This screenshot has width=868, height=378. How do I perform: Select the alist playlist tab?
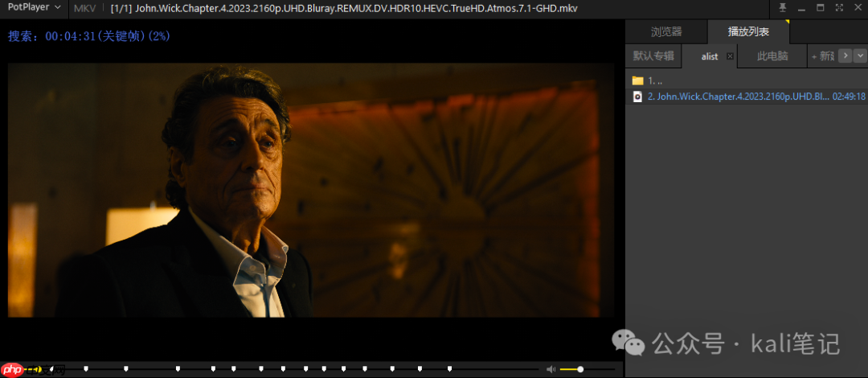point(709,56)
